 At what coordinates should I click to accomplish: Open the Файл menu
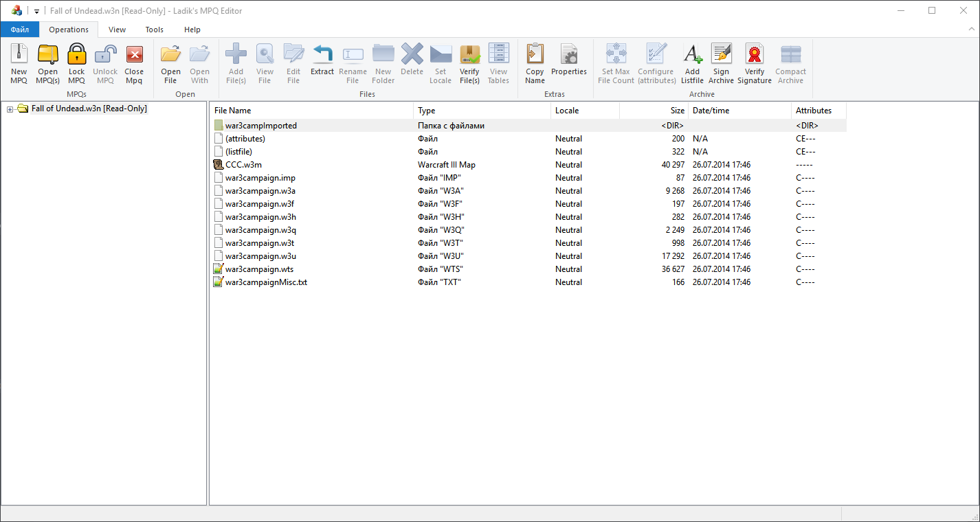point(20,30)
